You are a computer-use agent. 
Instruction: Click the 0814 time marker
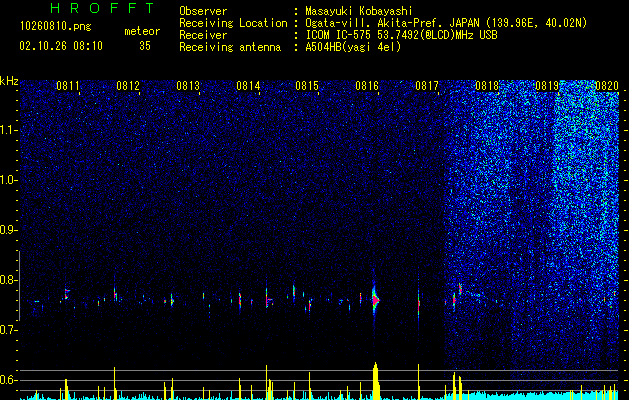248,86
